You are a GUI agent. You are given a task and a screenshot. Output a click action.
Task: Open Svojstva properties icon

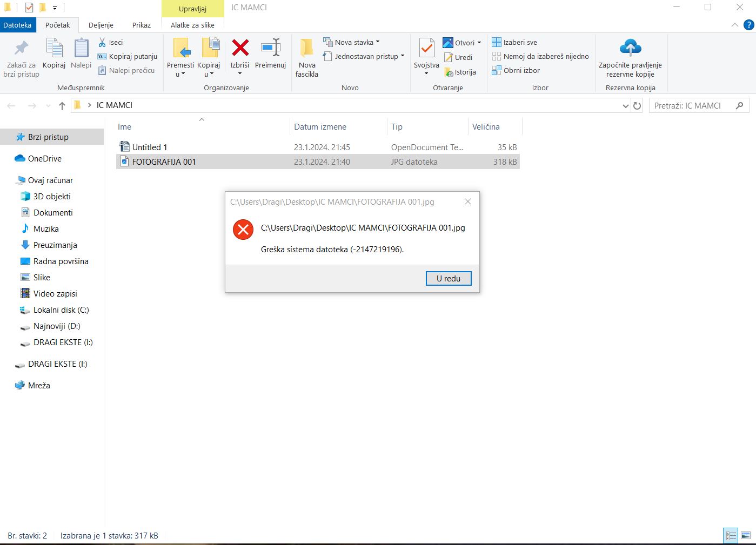tap(426, 49)
